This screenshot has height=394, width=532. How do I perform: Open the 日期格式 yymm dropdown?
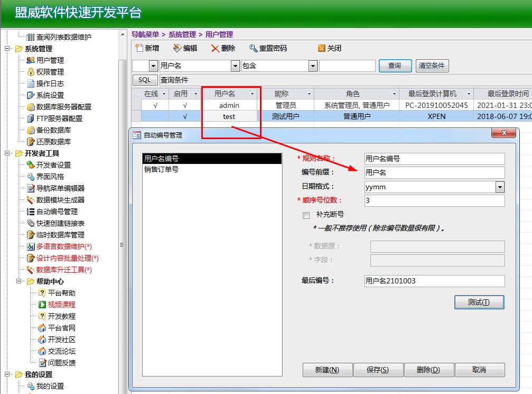(500, 187)
